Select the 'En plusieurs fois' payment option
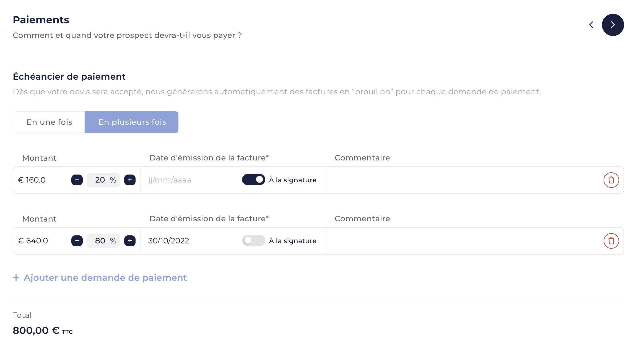This screenshot has height=343, width=644. 131,122
